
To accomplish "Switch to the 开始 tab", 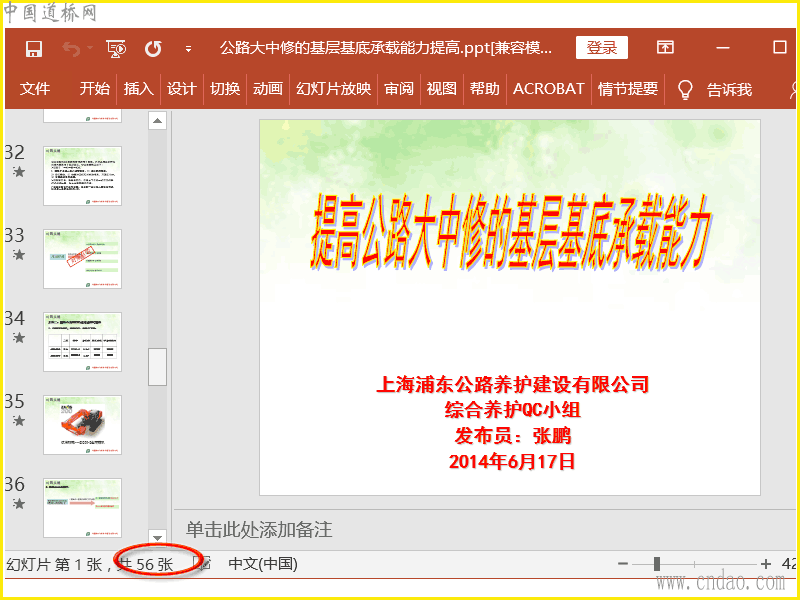I will point(94,89).
